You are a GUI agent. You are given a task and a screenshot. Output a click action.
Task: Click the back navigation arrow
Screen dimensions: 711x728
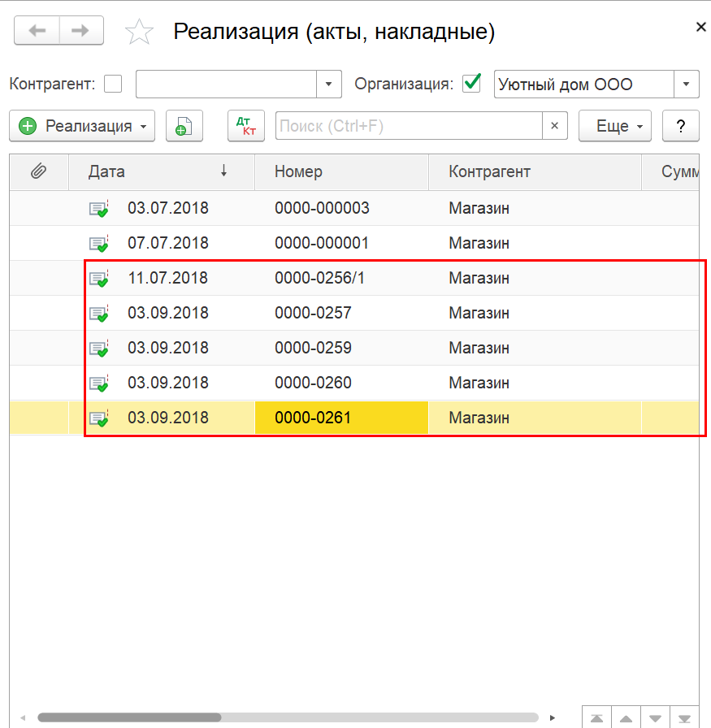[37, 31]
